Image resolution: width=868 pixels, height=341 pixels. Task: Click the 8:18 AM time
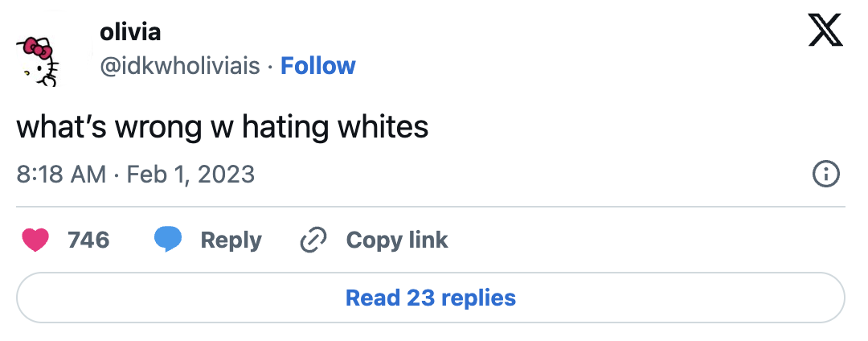click(x=61, y=174)
